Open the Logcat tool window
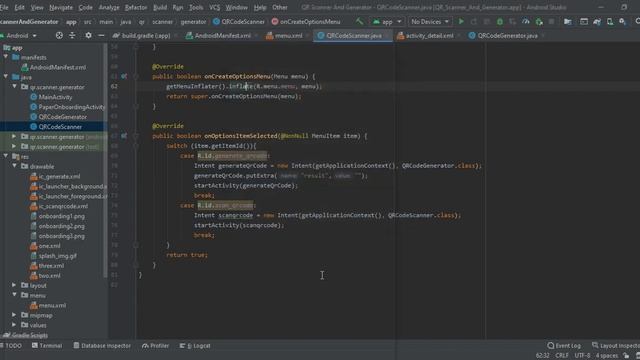640x360 pixels. [x=195, y=346]
